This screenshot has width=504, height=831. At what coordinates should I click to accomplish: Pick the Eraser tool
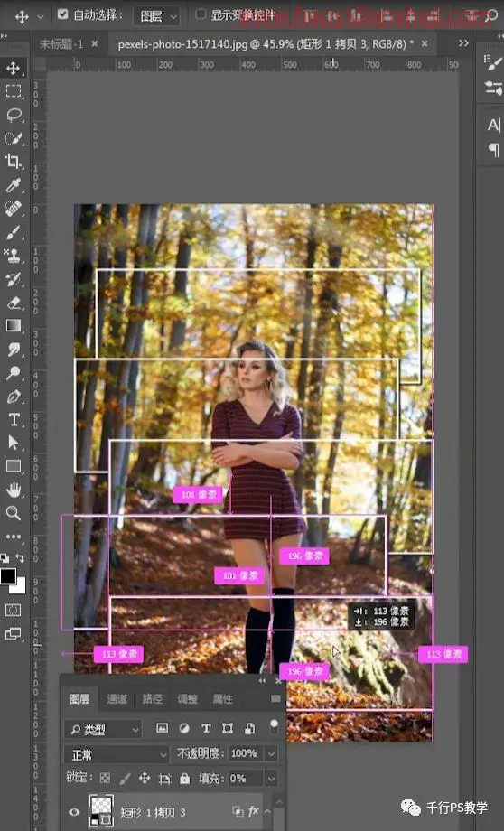[14, 303]
